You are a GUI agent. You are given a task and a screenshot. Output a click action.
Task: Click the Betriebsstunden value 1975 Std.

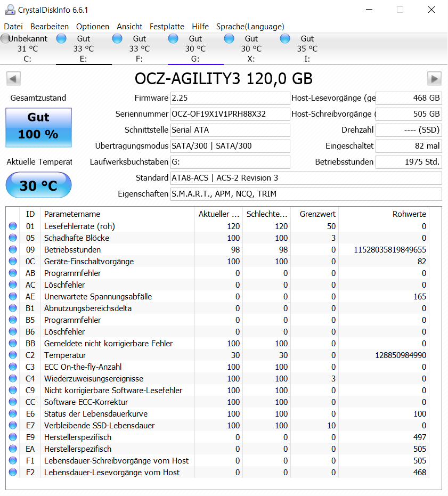coord(409,162)
